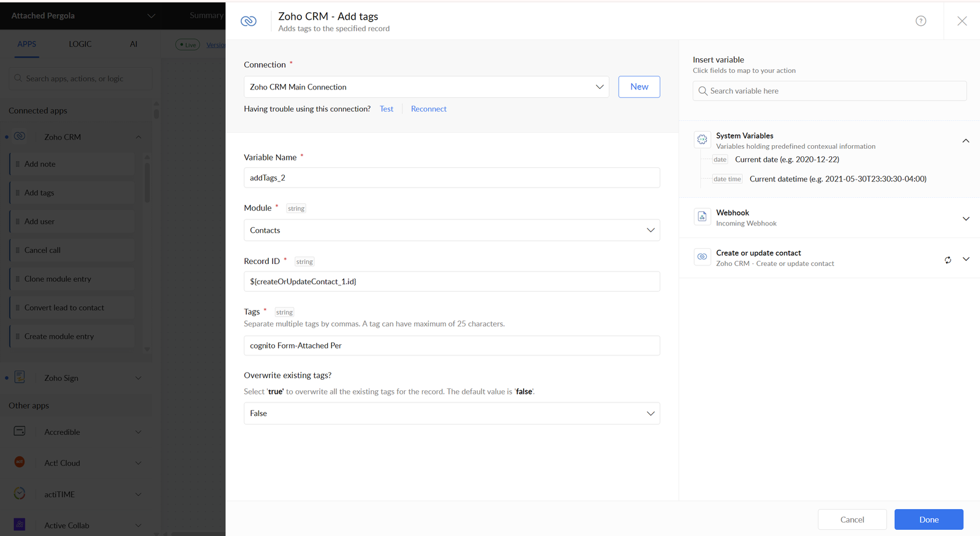Collapse the Zoho CRM actions list

[138, 137]
